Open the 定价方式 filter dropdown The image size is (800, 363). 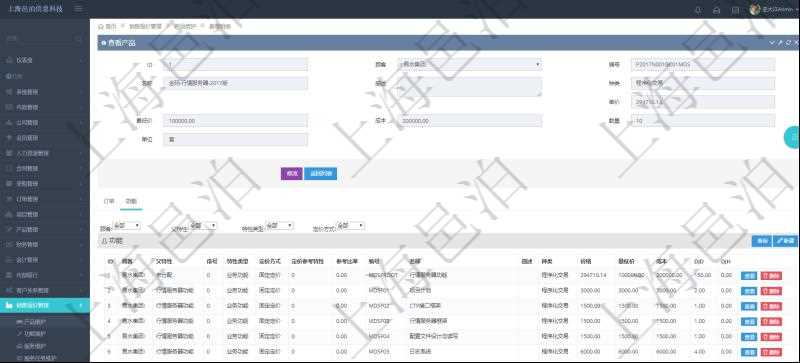pyautogui.click(x=351, y=225)
